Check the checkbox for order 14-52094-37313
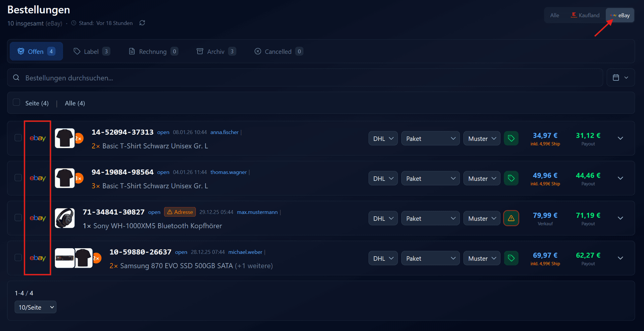Image resolution: width=644 pixels, height=331 pixels. click(18, 138)
